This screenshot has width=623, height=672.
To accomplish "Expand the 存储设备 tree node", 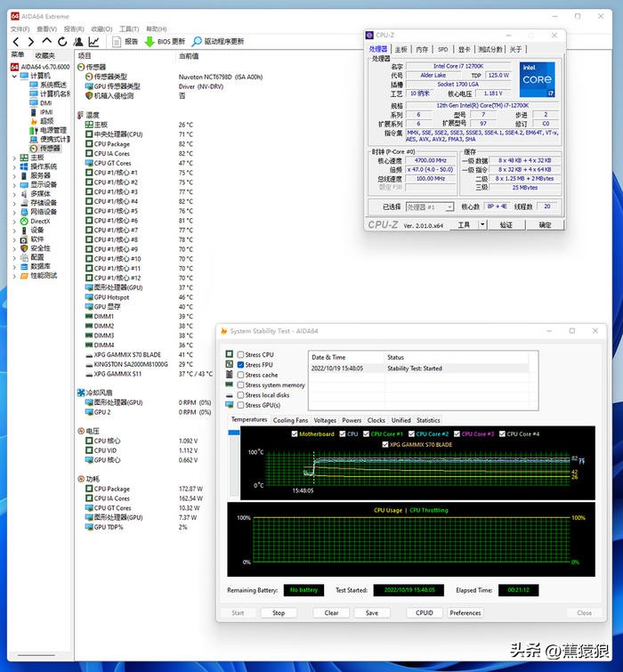I will pos(14,203).
